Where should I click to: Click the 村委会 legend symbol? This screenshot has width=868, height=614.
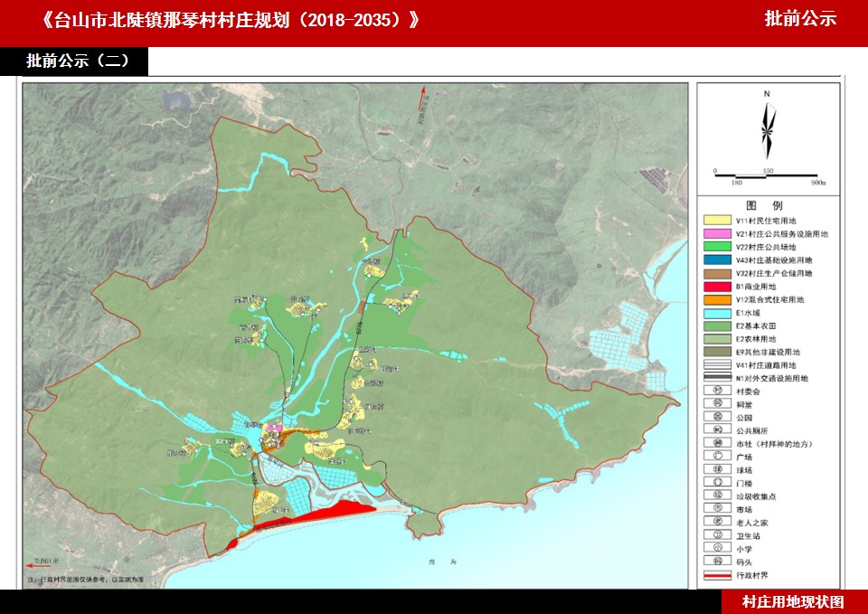click(717, 391)
